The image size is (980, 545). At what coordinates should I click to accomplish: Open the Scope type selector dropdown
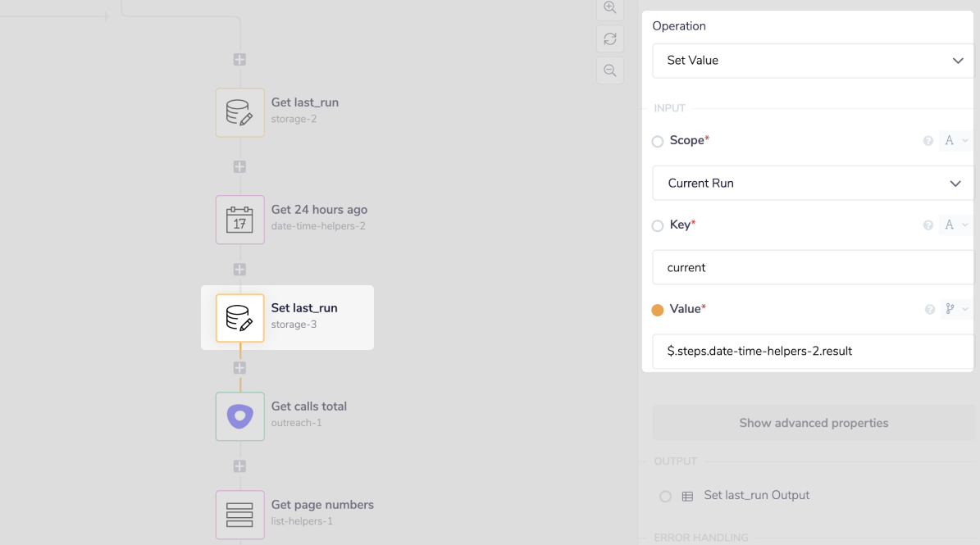coord(955,141)
